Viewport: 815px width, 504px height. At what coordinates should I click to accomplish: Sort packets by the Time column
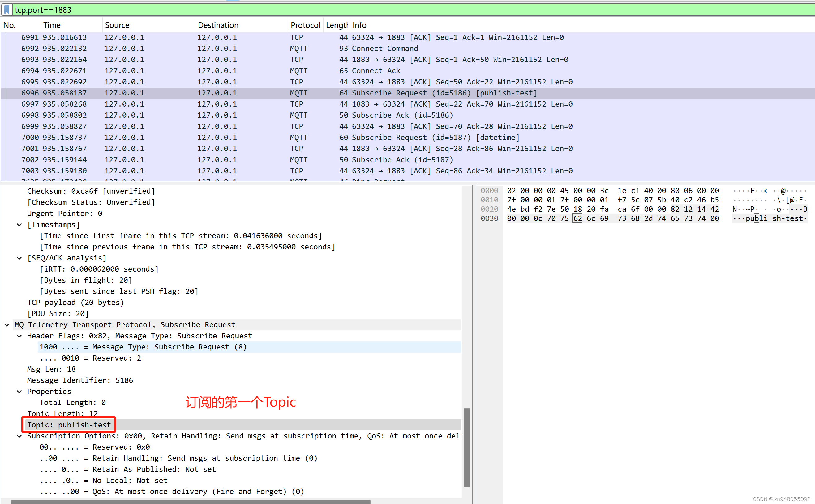point(52,25)
